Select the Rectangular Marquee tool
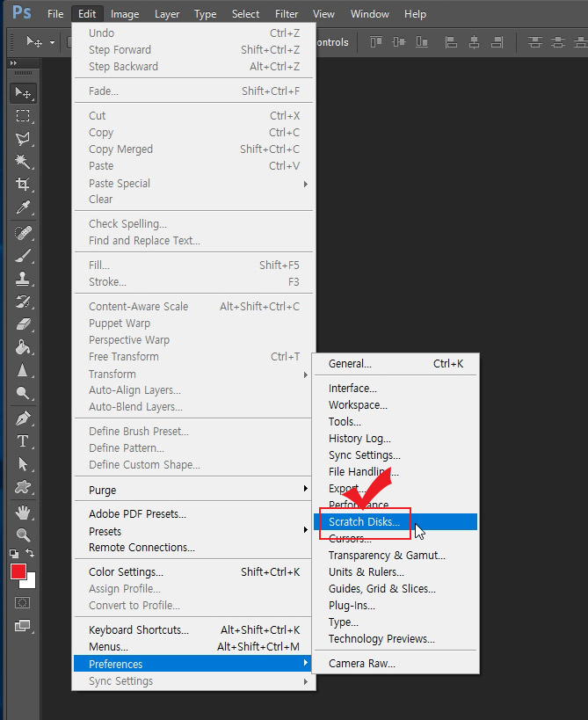Viewport: 588px width, 720px height. (x=23, y=115)
